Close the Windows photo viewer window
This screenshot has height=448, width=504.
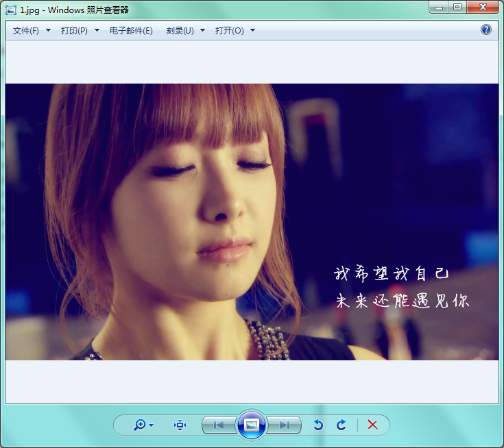(483, 8)
